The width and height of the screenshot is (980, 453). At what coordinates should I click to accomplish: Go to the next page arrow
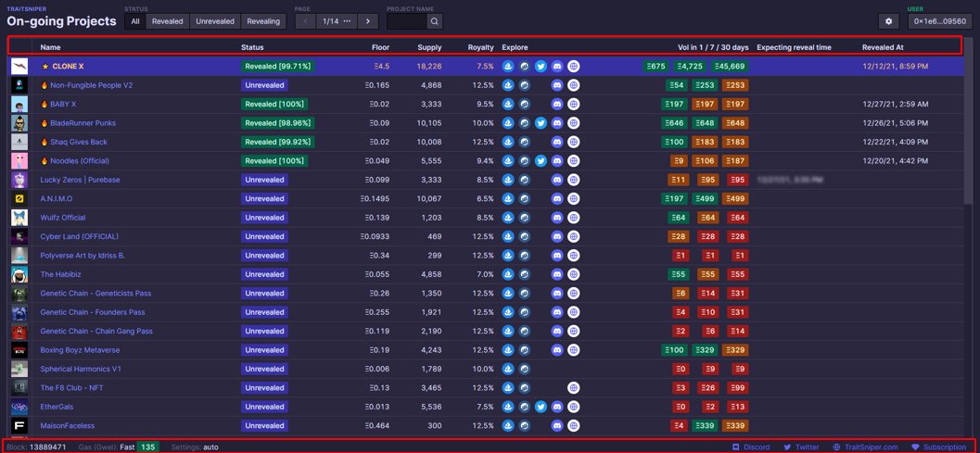367,21
